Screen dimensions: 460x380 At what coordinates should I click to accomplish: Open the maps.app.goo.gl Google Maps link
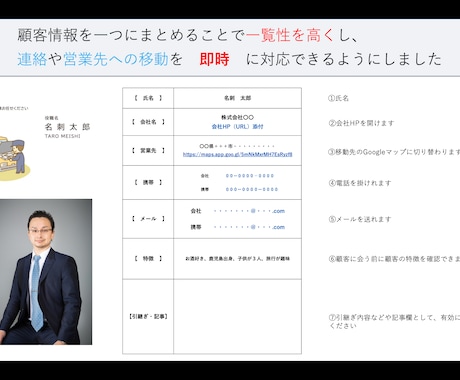click(x=237, y=154)
